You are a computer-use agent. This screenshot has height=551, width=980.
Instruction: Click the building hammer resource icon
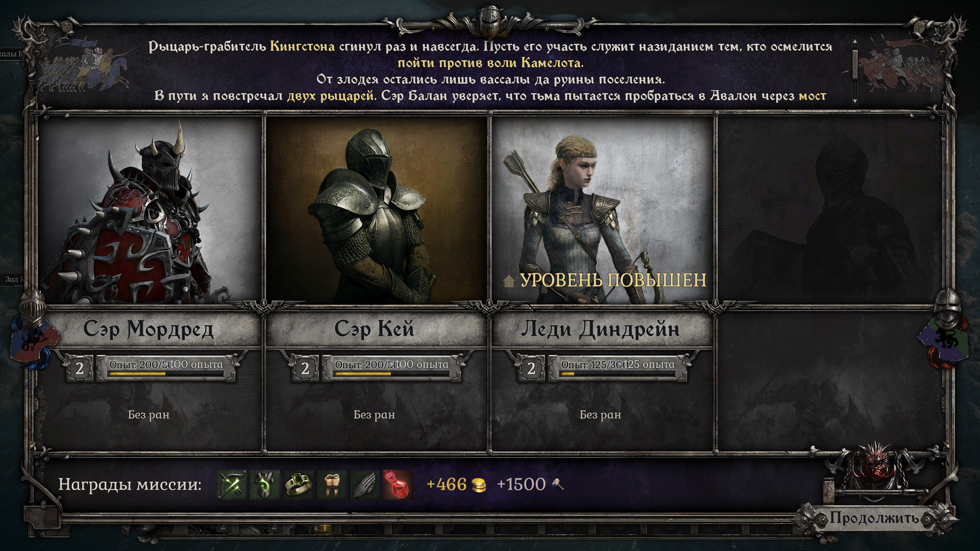[x=557, y=484]
